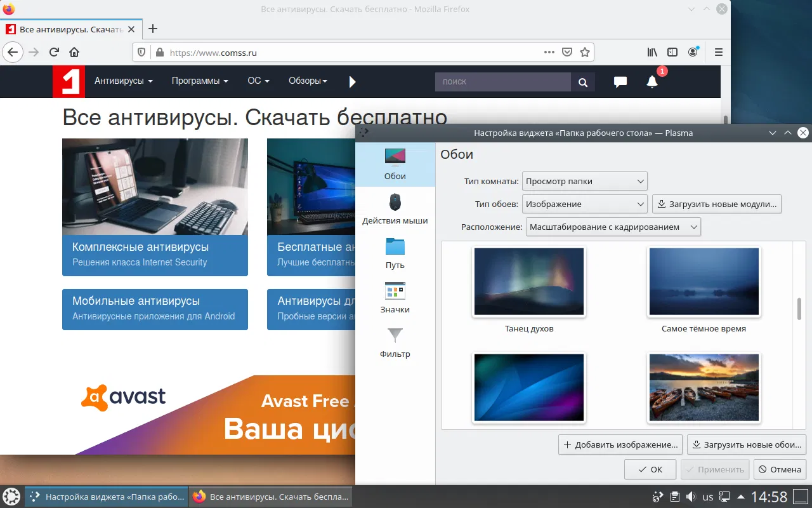812x508 pixels.
Task: Open page actions three-dot menu
Action: 549,53
